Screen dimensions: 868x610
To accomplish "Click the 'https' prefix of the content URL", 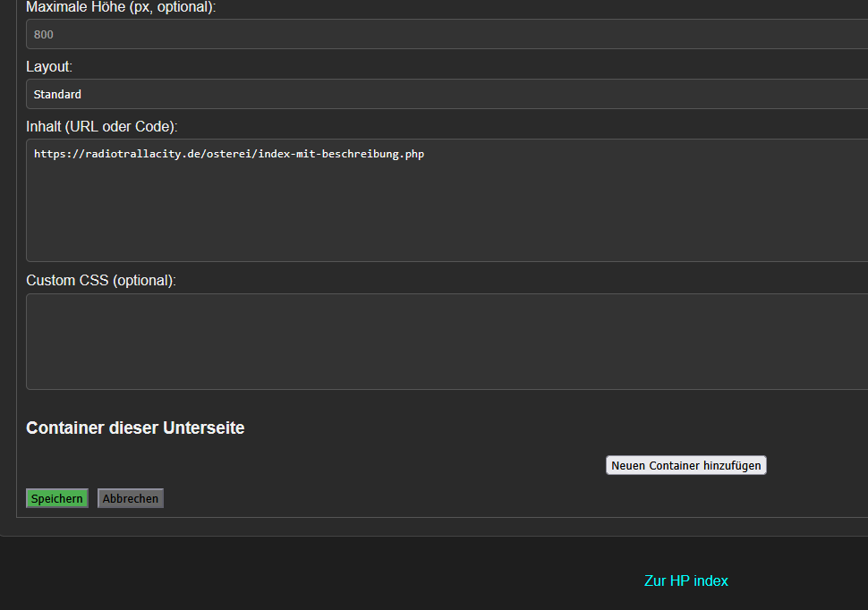I will pos(49,154).
